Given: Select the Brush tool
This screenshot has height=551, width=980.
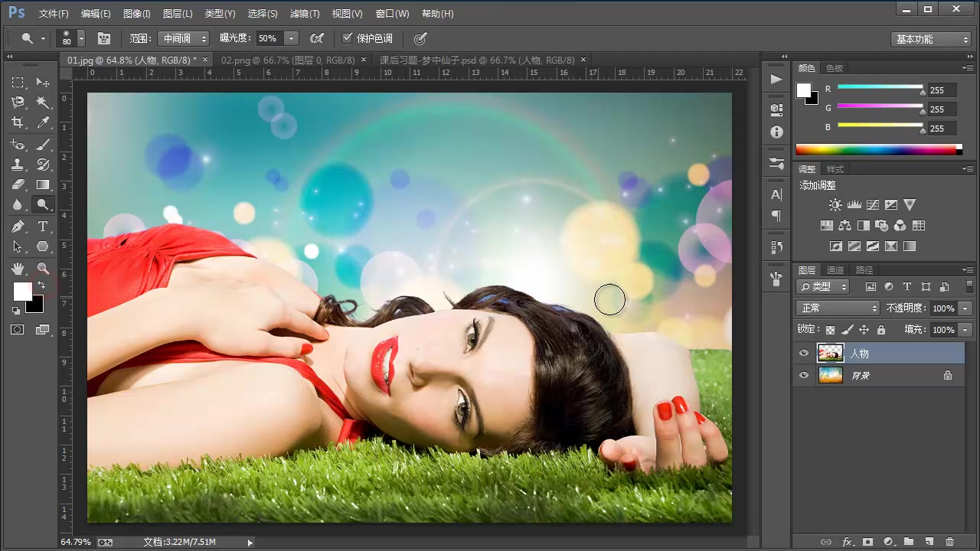Looking at the screenshot, I should click(43, 144).
